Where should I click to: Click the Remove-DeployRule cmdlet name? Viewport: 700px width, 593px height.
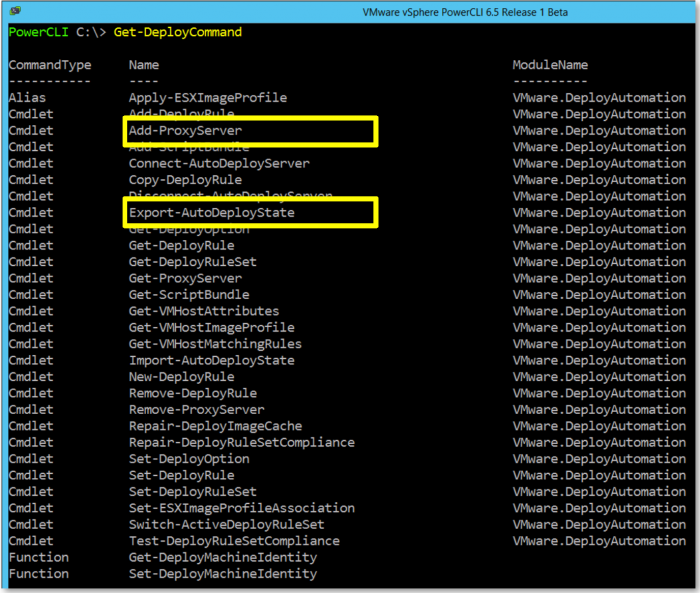pyautogui.click(x=193, y=393)
